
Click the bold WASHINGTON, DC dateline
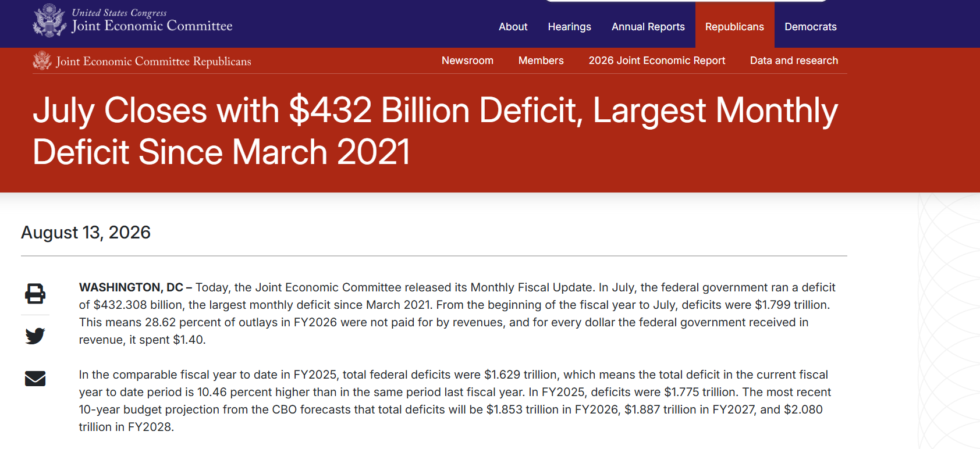click(x=131, y=287)
